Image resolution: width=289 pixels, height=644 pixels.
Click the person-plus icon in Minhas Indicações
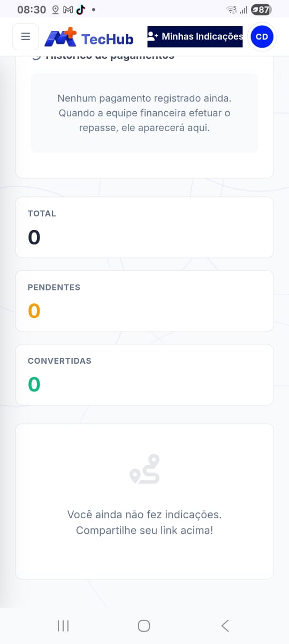point(153,36)
